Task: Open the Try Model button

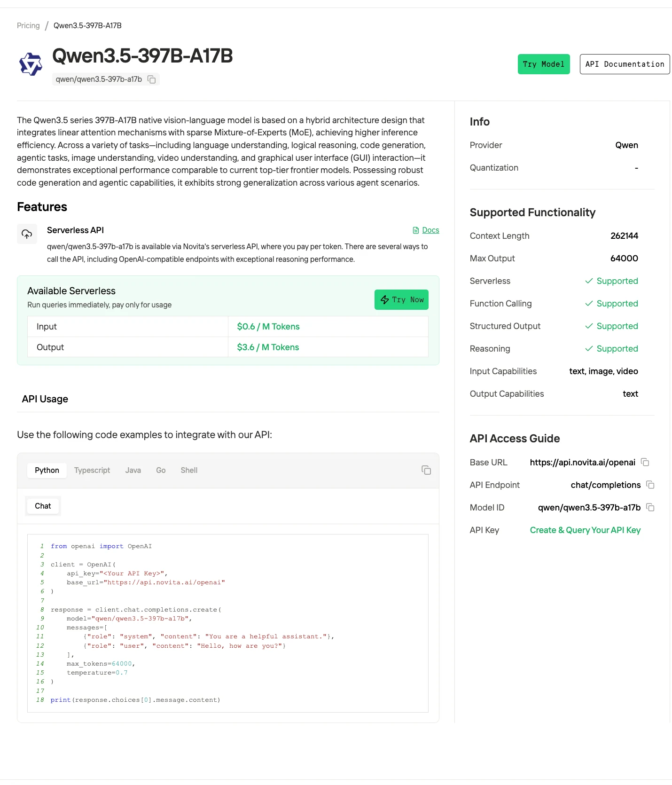Action: 544,64
